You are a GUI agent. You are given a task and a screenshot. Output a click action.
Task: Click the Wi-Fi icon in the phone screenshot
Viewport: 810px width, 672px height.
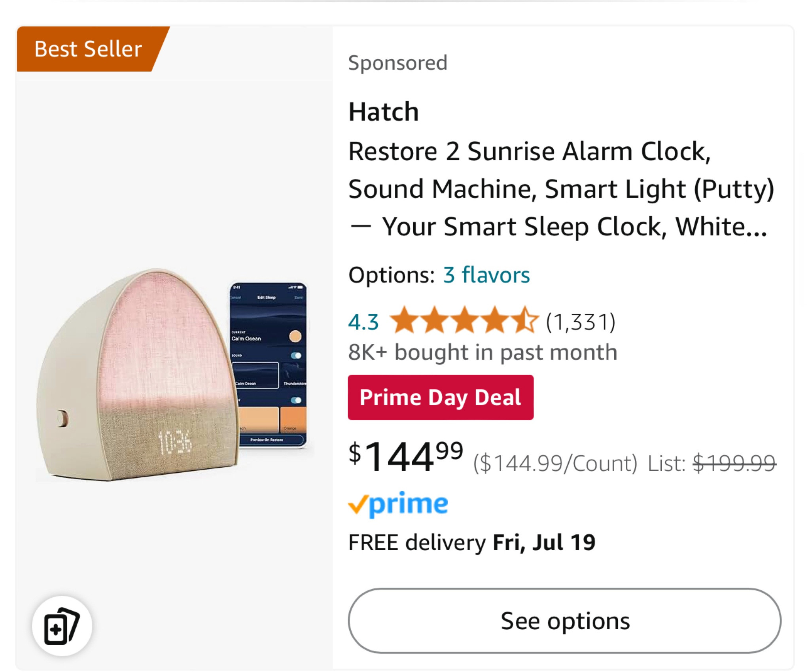294,288
